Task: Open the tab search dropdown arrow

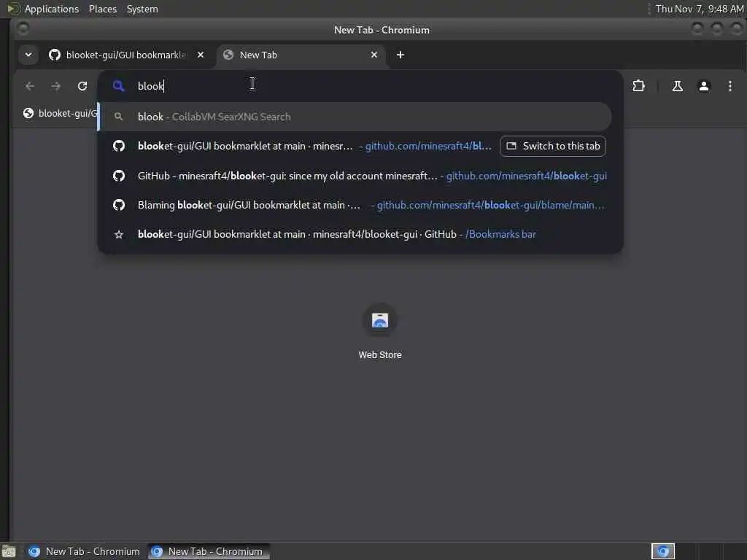Action: pos(28,55)
